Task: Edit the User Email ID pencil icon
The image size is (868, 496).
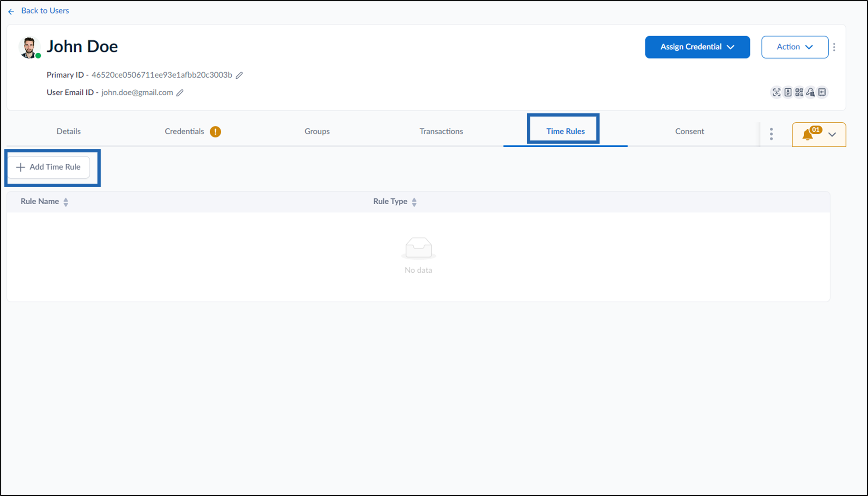Action: click(x=180, y=93)
